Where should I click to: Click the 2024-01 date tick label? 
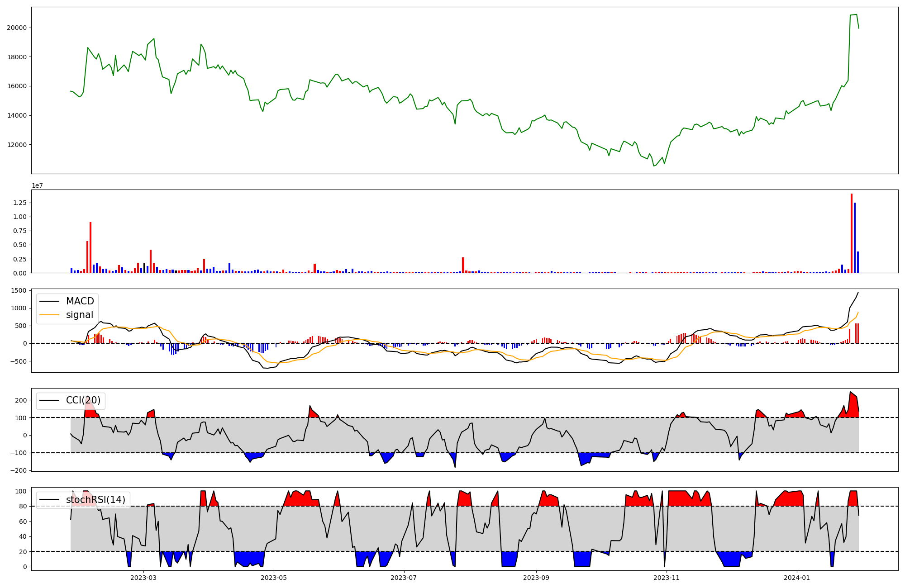[796, 578]
